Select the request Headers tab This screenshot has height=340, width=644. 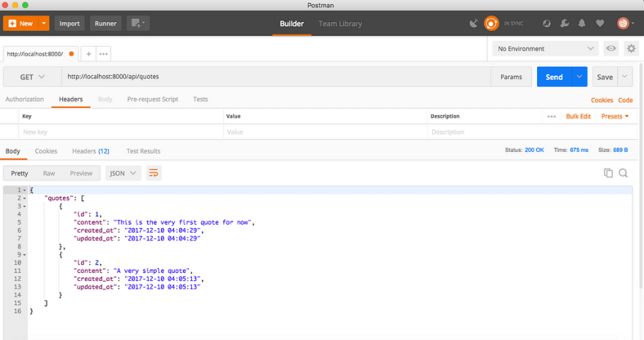(x=71, y=99)
